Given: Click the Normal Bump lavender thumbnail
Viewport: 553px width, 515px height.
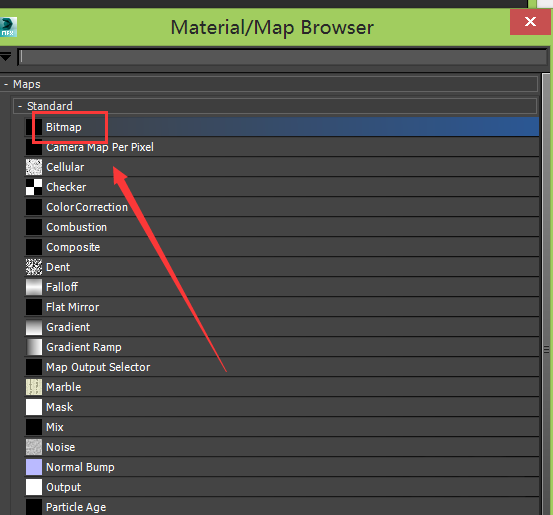Looking at the screenshot, I should (x=34, y=467).
